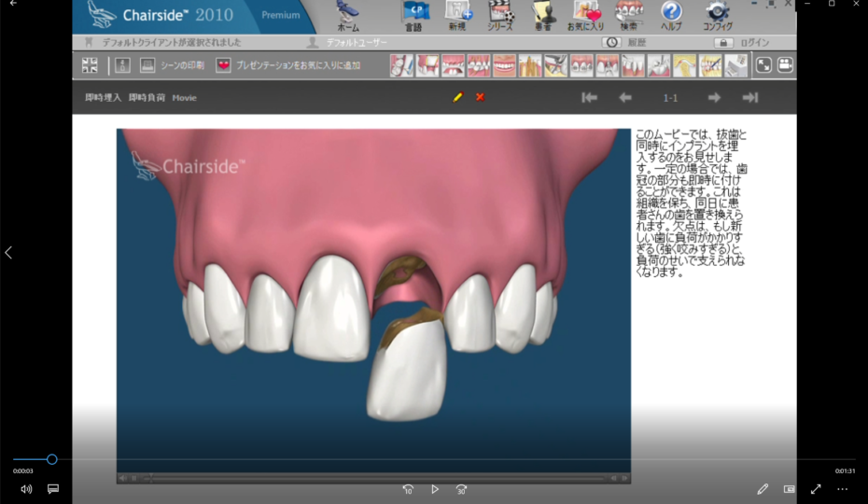
Task: Select the tooth roots category thumbnail
Action: (x=530, y=65)
